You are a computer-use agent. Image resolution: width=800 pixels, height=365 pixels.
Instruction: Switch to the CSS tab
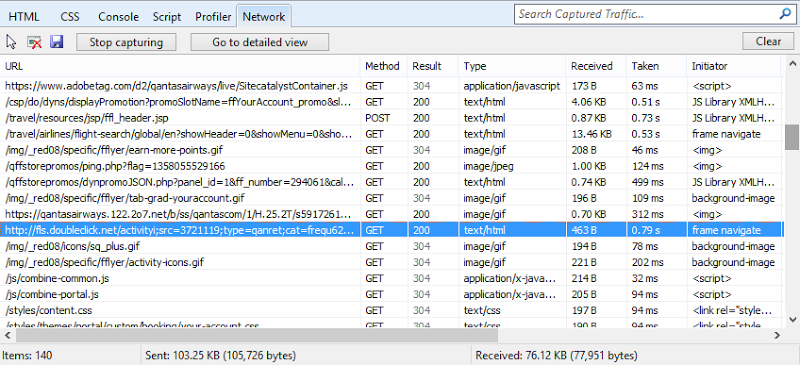(70, 17)
